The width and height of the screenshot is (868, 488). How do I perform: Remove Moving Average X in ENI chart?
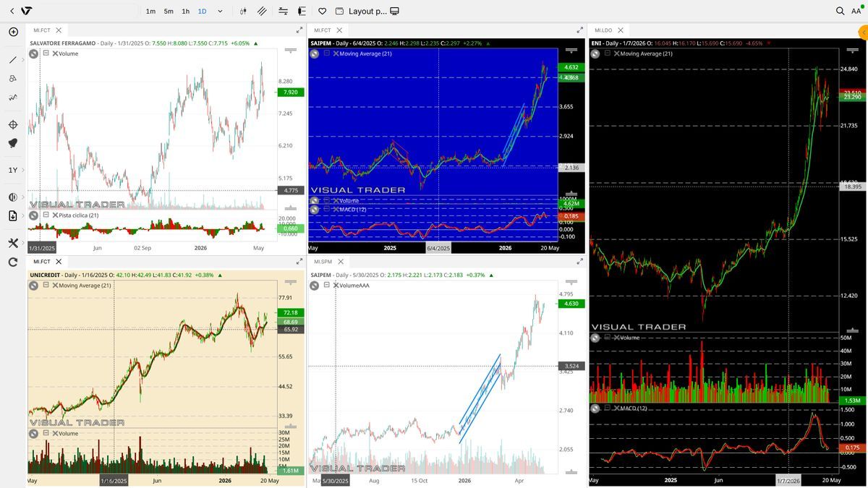point(618,53)
